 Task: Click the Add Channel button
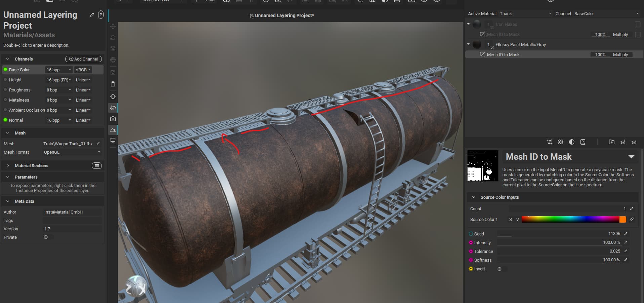pos(83,59)
